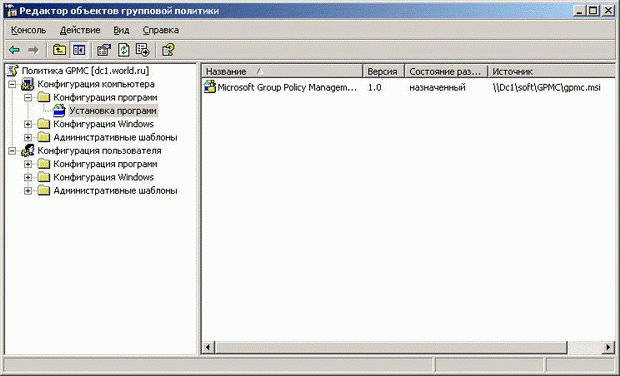The height and width of the screenshot is (376, 620).
Task: Expand user Конфигурация Windows node
Action: (28, 178)
